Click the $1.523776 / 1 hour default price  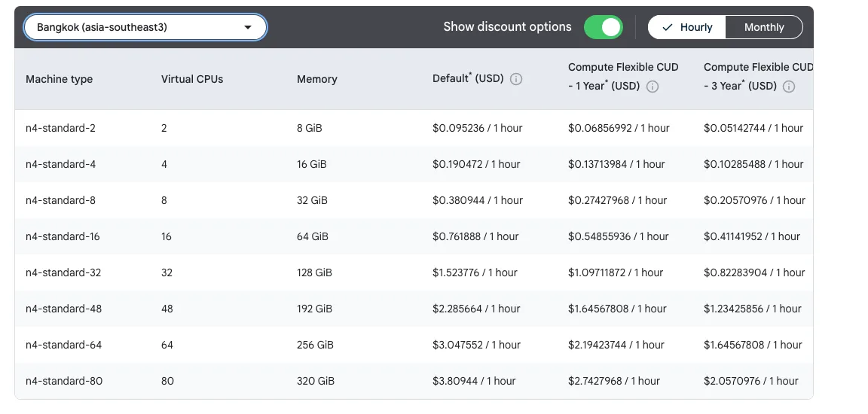[x=475, y=272]
